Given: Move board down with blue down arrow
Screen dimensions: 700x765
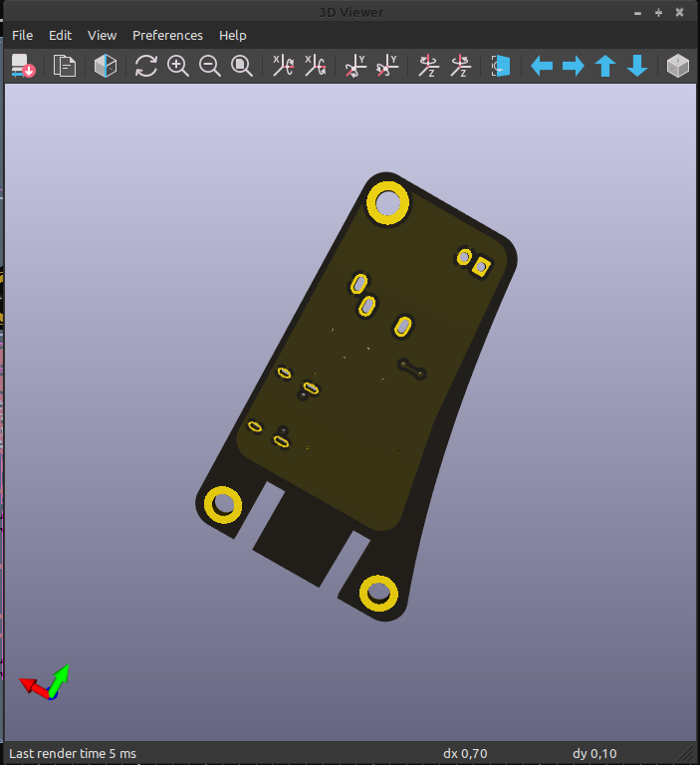Looking at the screenshot, I should tap(637, 66).
